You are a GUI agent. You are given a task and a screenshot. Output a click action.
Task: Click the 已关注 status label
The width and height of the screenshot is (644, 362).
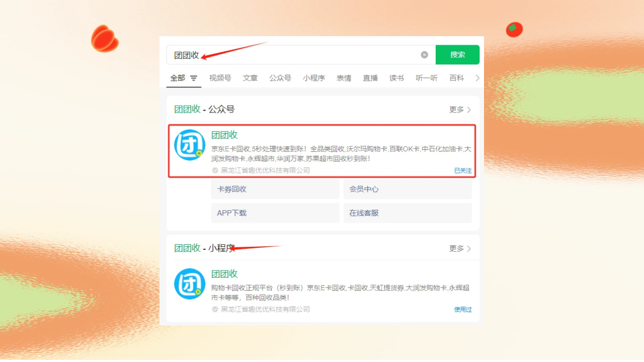463,170
